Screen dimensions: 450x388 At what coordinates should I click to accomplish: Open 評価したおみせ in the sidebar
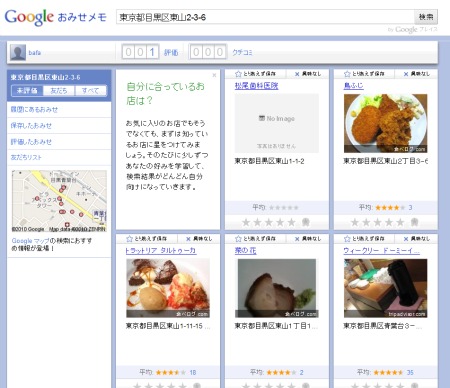tap(31, 141)
